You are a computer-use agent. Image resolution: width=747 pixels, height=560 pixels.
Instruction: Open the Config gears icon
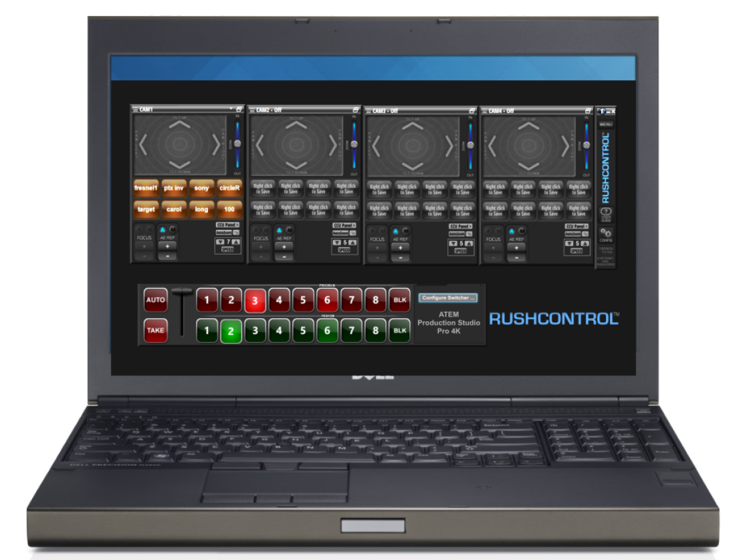606,233
